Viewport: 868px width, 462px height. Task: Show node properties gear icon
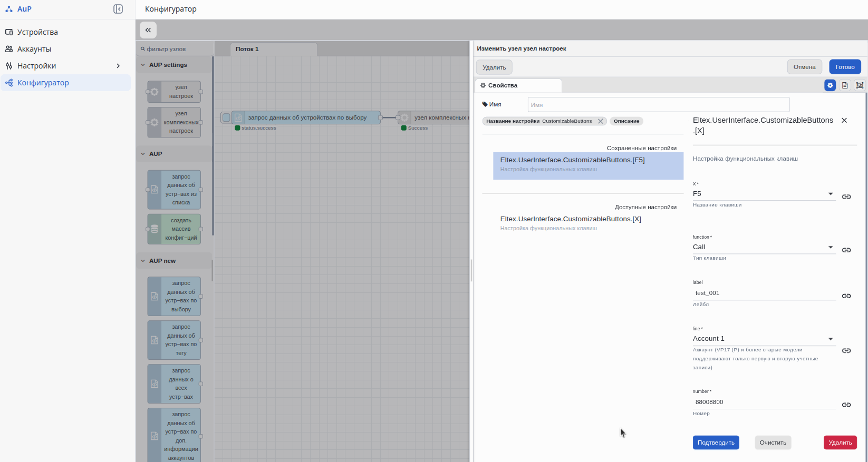[x=830, y=85]
